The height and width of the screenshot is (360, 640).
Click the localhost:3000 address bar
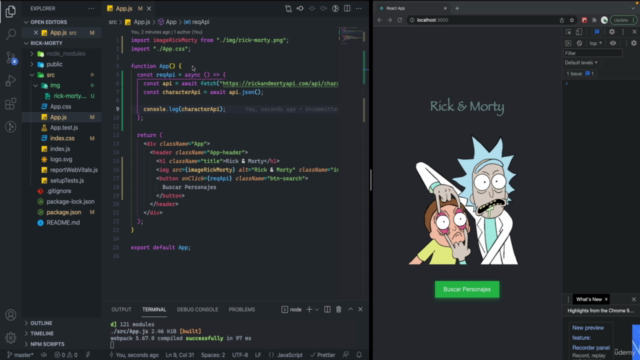[486, 20]
